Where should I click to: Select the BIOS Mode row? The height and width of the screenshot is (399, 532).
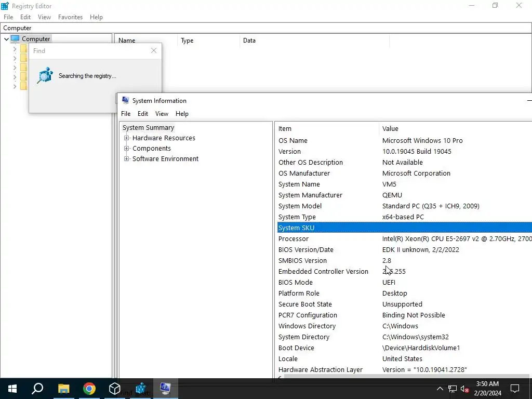[404, 282]
